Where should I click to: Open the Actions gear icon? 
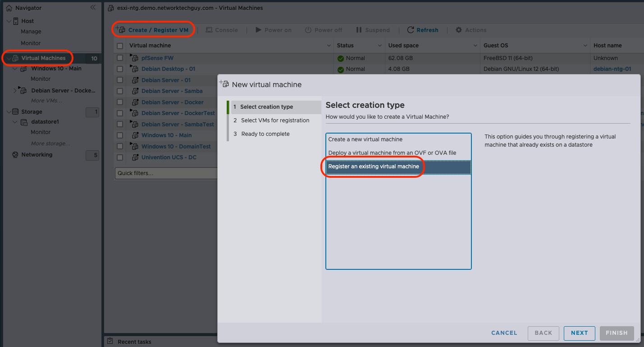tap(459, 30)
